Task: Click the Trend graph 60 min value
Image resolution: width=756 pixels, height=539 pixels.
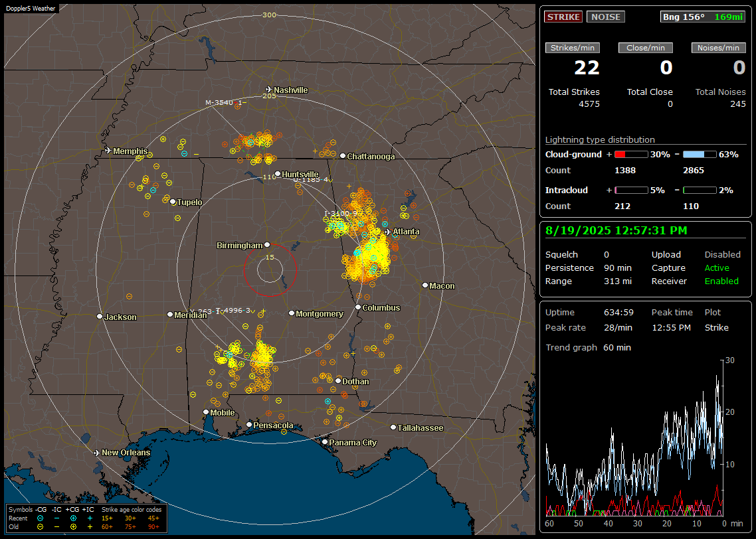Action: (617, 348)
